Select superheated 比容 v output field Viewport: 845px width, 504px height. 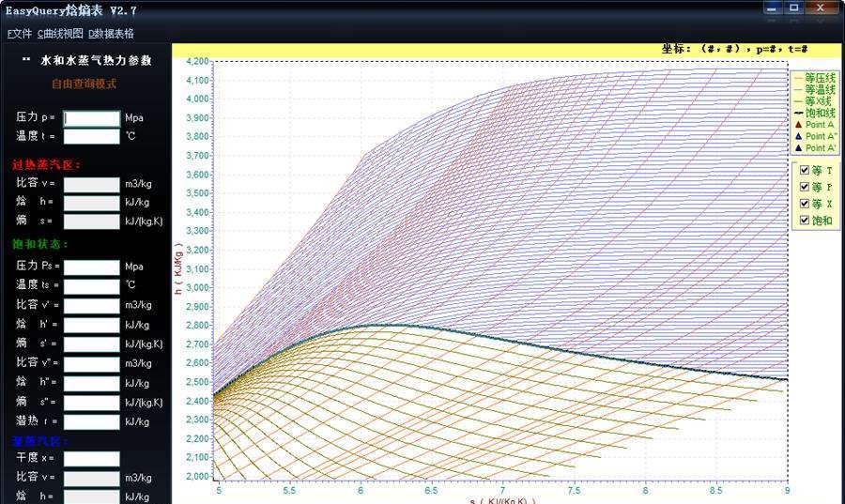click(92, 184)
